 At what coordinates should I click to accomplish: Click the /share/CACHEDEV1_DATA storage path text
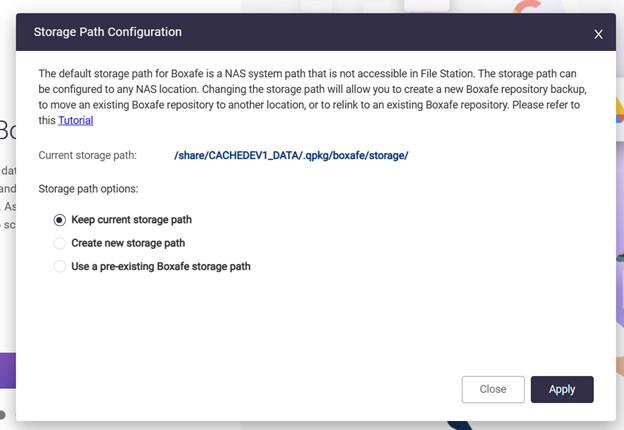point(291,155)
